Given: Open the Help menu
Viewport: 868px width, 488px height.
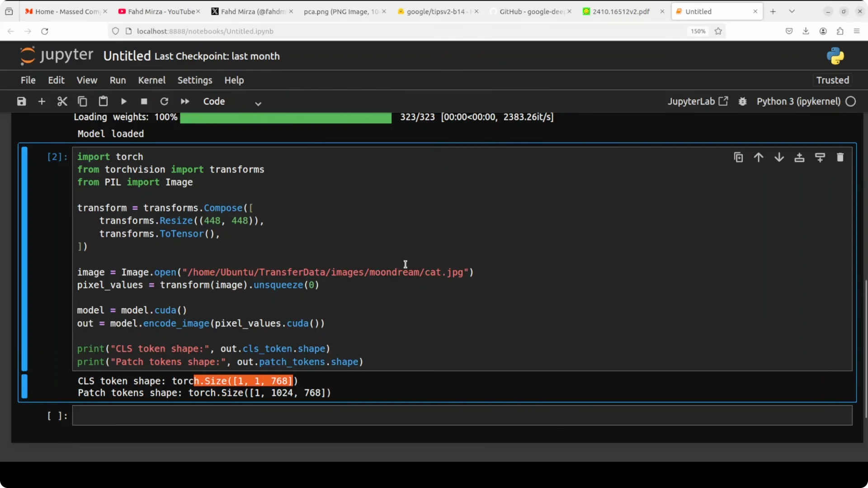Looking at the screenshot, I should 234,80.
